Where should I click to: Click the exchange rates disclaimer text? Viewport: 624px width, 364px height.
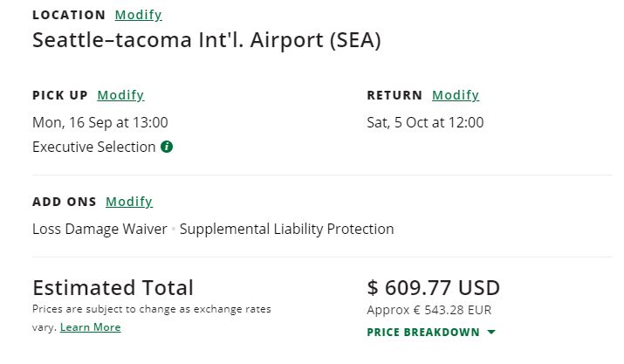click(151, 309)
